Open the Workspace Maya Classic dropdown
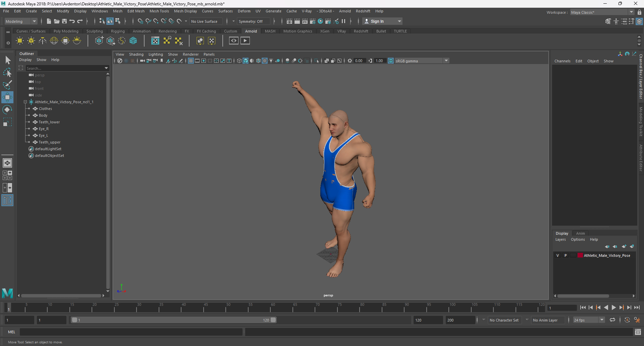 (x=602, y=12)
